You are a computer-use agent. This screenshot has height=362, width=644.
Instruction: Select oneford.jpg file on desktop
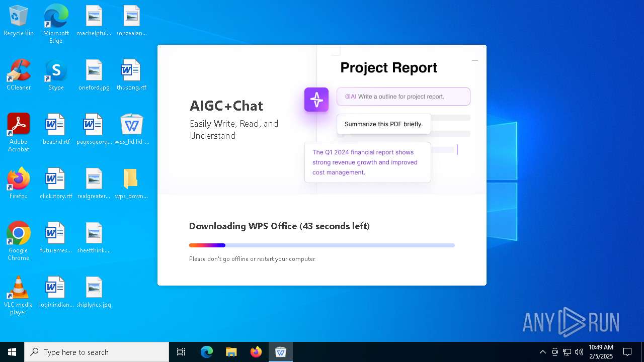click(94, 75)
